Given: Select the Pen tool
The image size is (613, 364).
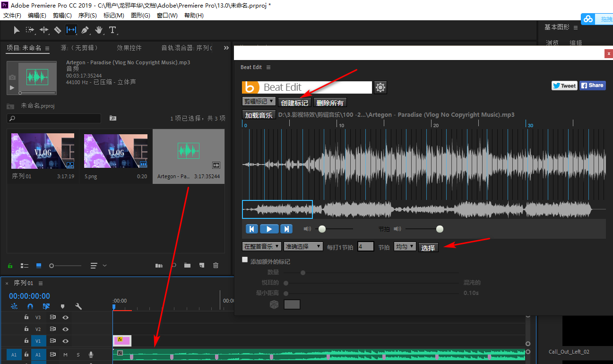Looking at the screenshot, I should coord(85,30).
